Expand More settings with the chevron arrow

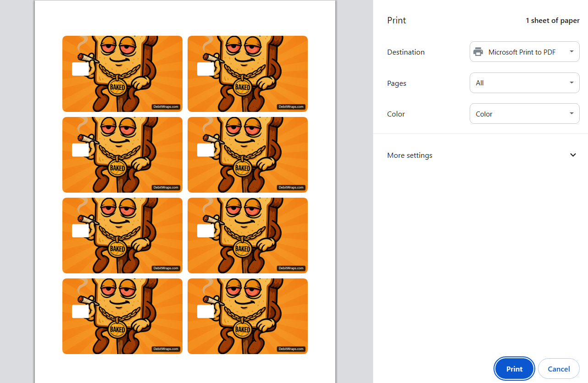(573, 155)
